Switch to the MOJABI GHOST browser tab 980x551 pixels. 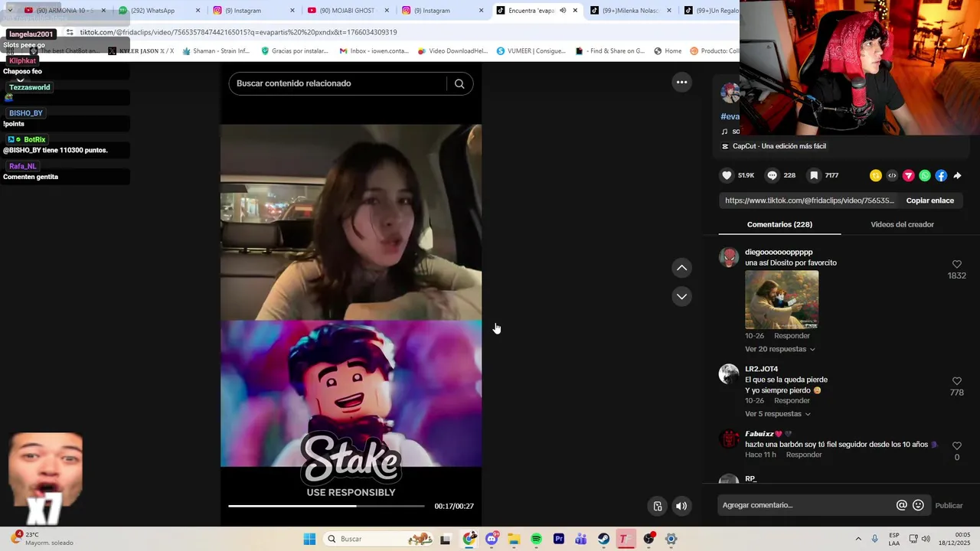(x=348, y=11)
